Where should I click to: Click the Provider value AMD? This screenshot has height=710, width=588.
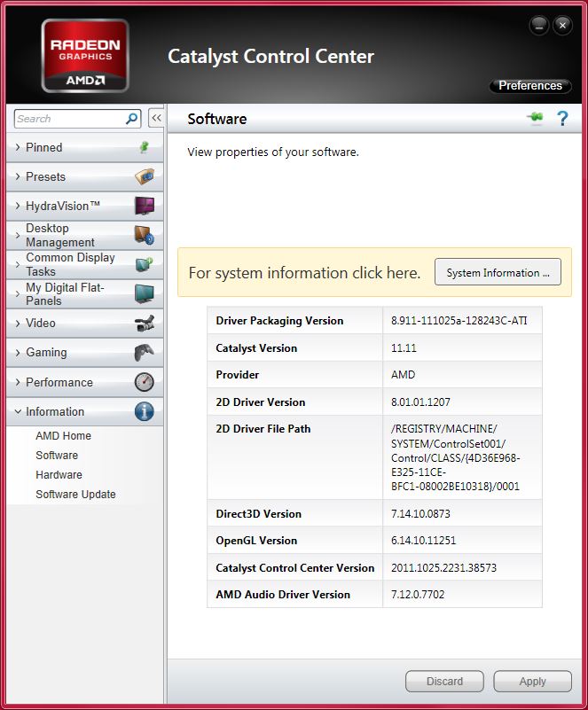(404, 374)
